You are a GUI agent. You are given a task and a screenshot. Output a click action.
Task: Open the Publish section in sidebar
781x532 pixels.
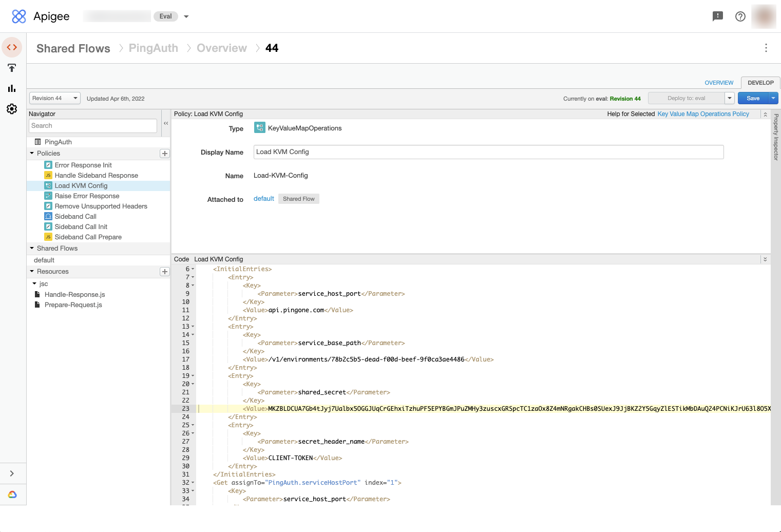tap(12, 68)
